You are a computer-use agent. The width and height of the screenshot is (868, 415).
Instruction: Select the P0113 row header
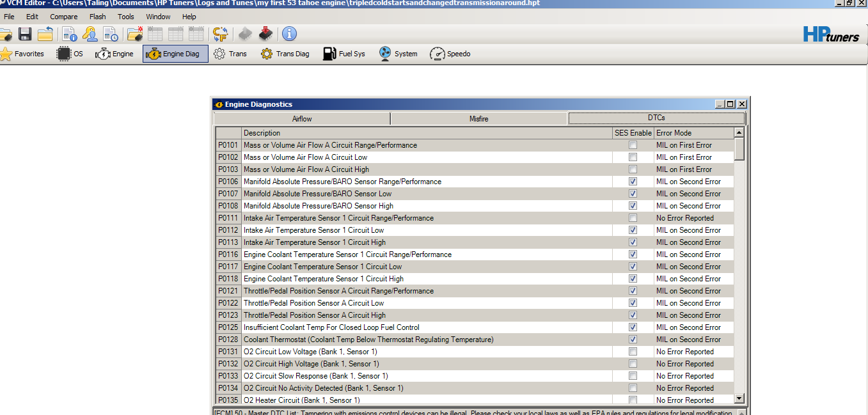[x=228, y=242]
